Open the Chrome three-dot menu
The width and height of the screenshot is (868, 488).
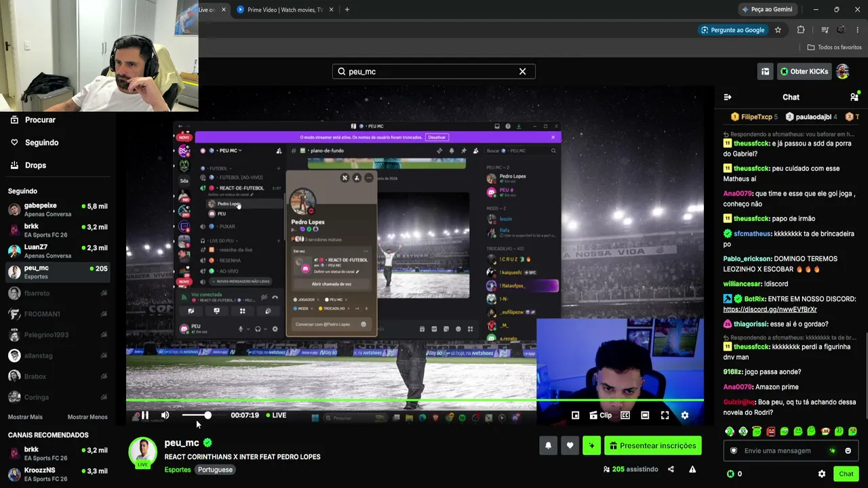click(858, 30)
